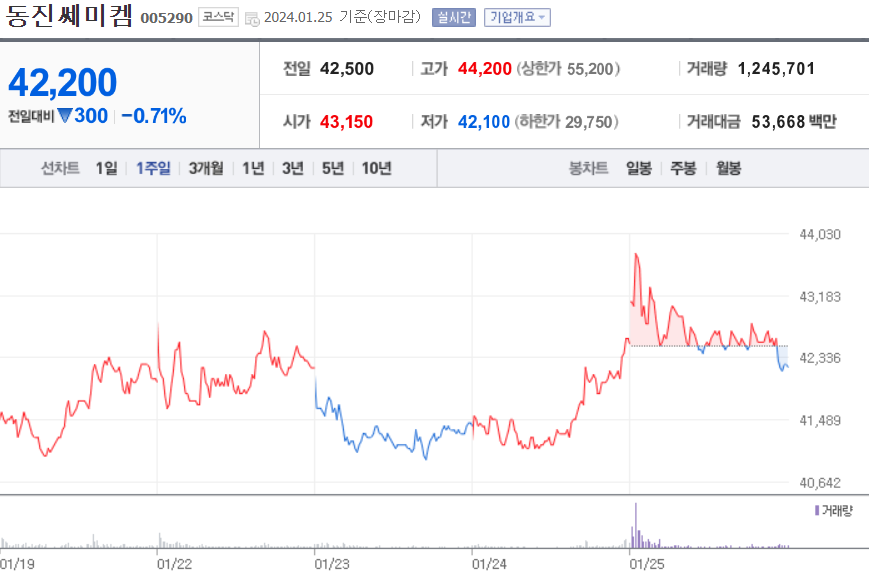Click the stock name 동진쎄미켐

(x=69, y=16)
